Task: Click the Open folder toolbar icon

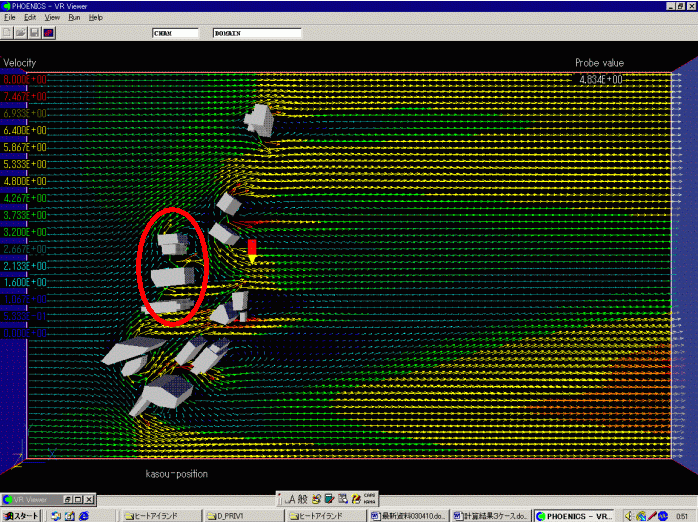Action: [x=21, y=33]
